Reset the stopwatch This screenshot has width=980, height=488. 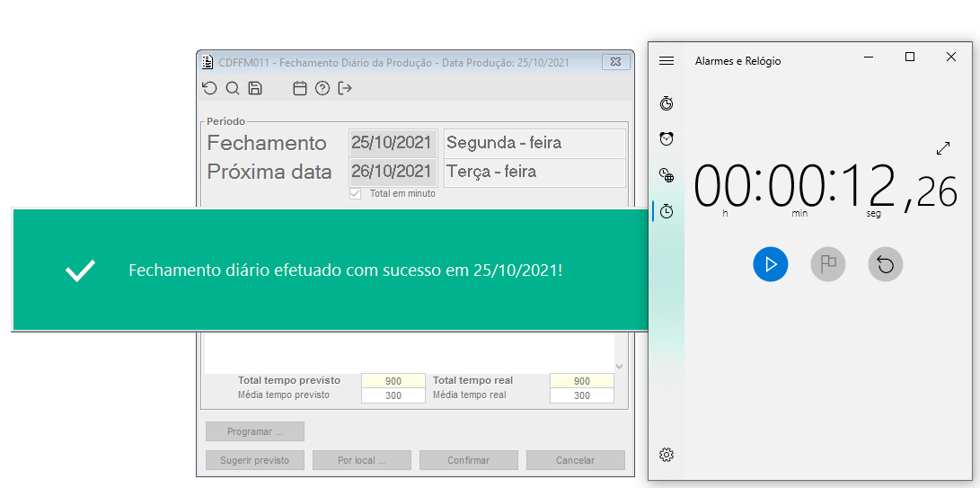click(x=886, y=264)
